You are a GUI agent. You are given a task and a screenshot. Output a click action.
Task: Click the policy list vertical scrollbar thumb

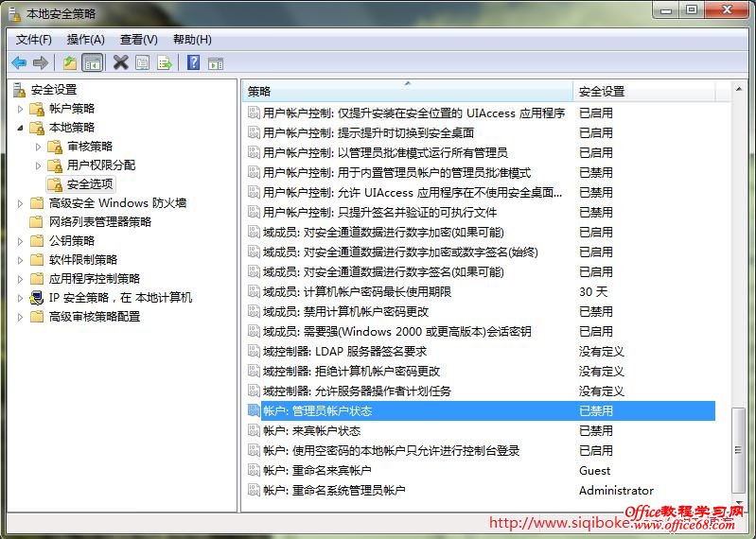click(x=738, y=450)
